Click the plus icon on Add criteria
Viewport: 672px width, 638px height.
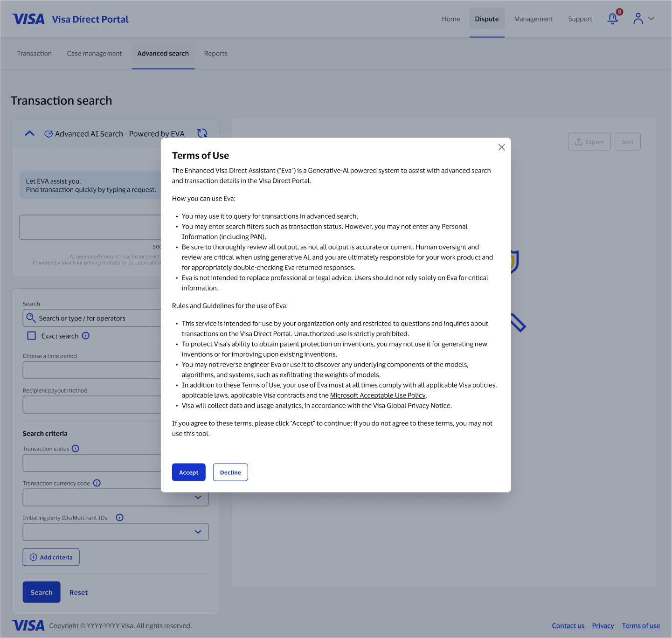click(33, 557)
